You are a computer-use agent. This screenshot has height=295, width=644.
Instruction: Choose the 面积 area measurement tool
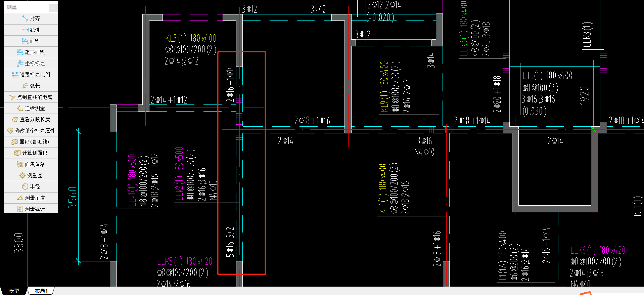pyautogui.click(x=31, y=41)
